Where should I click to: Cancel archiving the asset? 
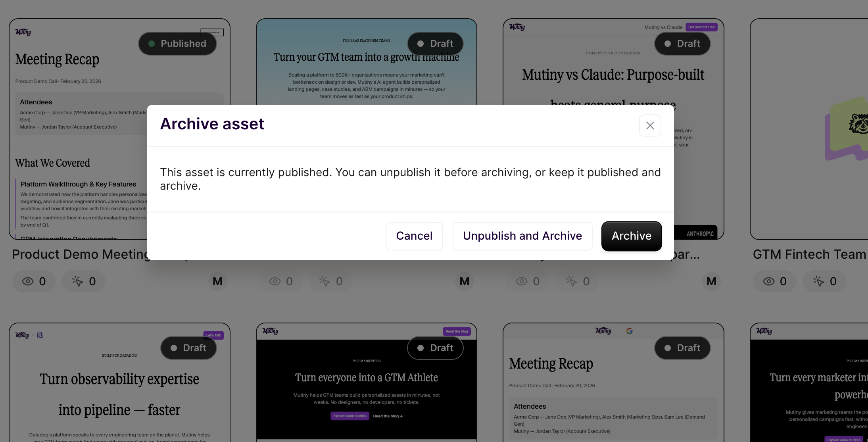click(x=414, y=236)
